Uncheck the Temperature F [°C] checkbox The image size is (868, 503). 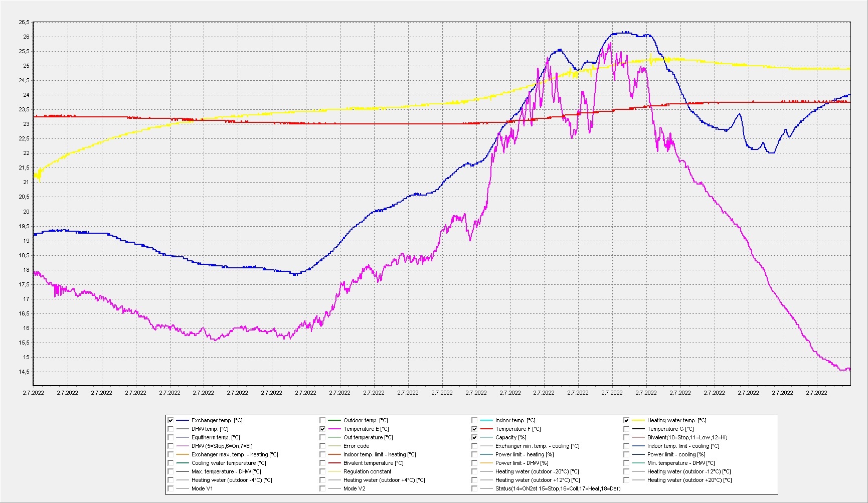click(474, 429)
